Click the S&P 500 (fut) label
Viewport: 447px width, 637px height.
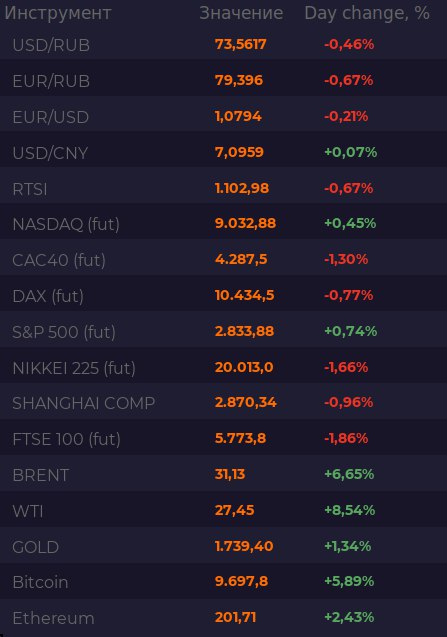click(x=64, y=332)
